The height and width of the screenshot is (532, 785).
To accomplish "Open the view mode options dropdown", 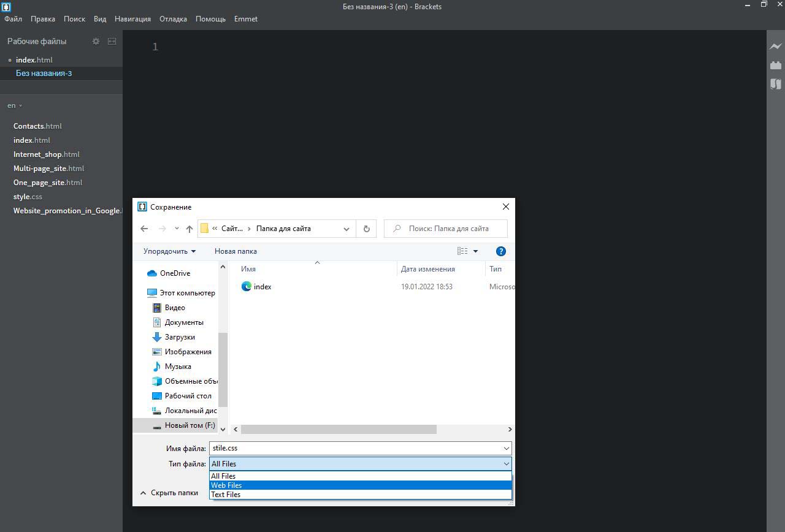I will click(475, 251).
